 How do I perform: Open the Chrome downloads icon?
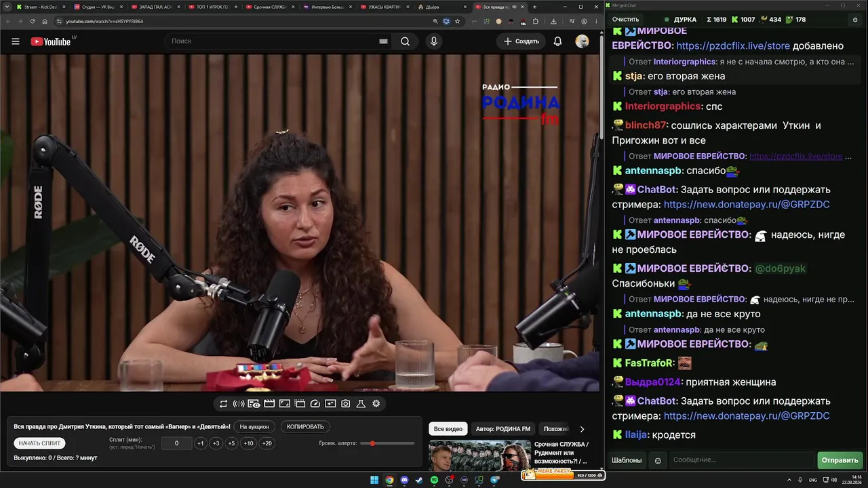point(553,21)
